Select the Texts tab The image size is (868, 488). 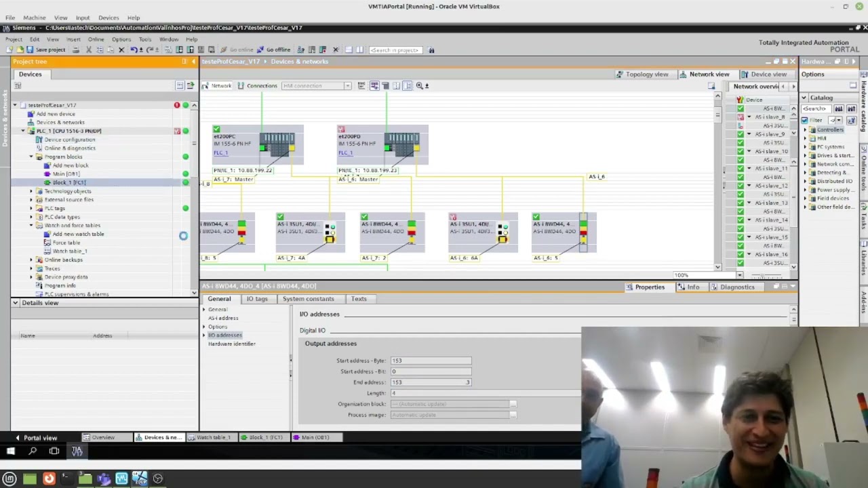(x=359, y=299)
